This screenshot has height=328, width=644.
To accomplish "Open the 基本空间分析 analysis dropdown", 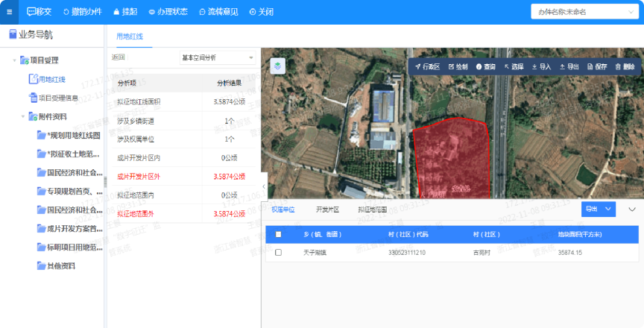I will 218,57.
